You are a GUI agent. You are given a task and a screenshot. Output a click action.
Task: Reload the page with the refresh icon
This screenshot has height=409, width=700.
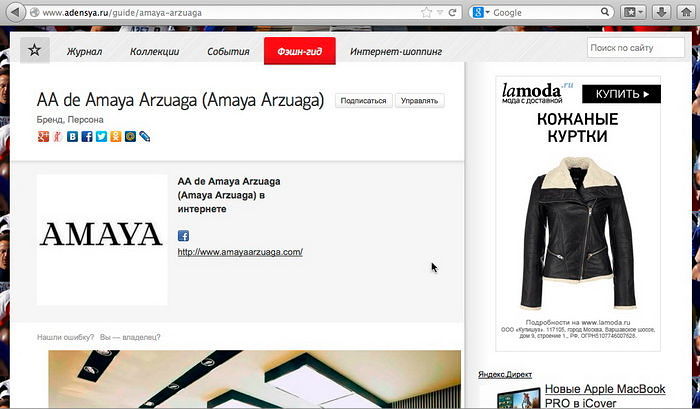coord(452,12)
